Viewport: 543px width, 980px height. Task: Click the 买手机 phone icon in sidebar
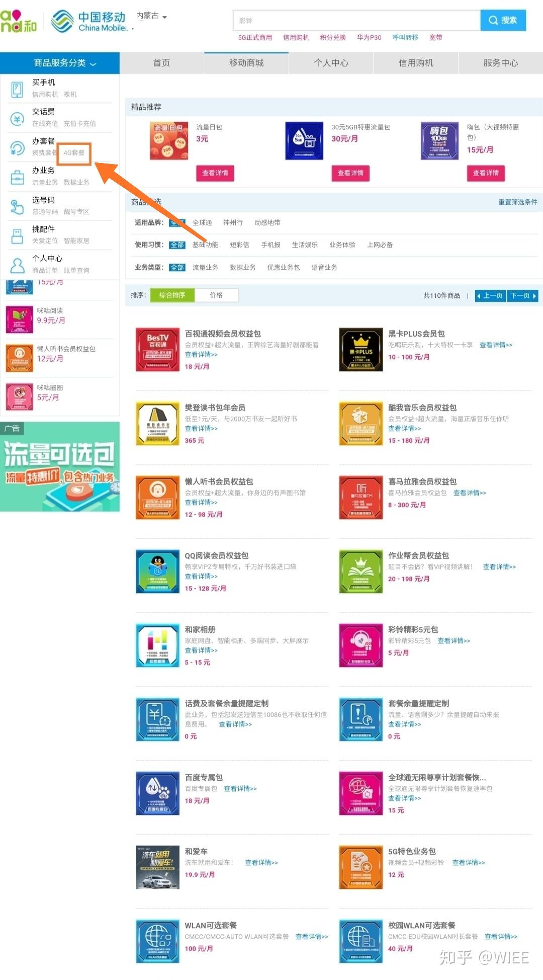(18, 90)
